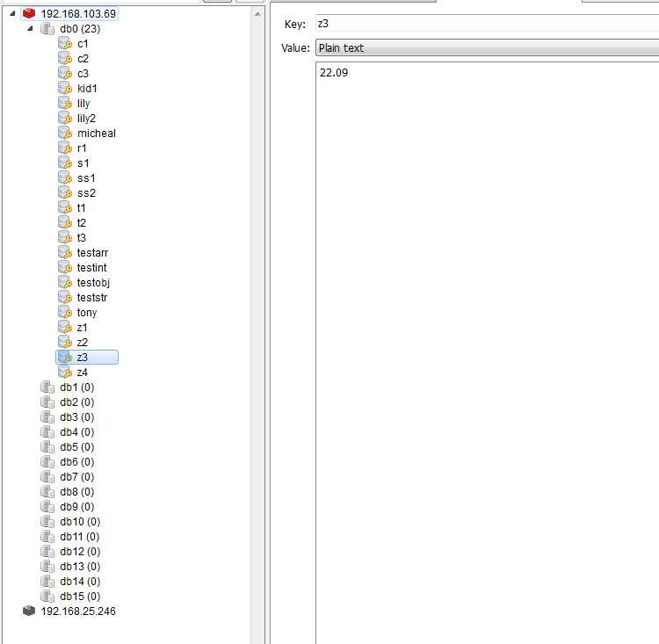
Task: Click the key icon beside s1
Action: point(65,163)
